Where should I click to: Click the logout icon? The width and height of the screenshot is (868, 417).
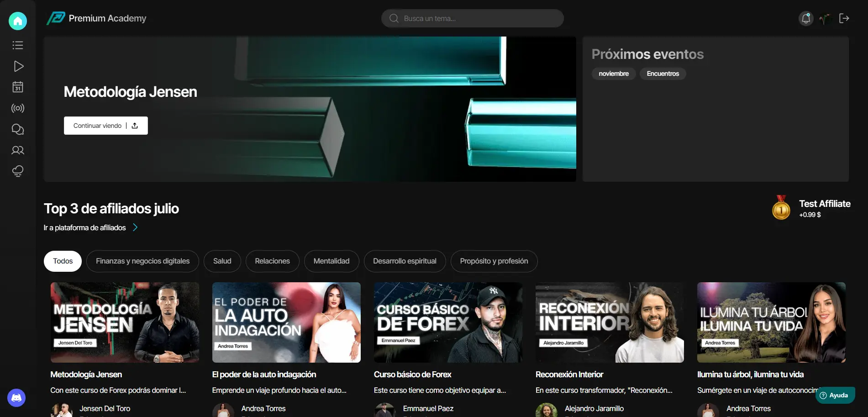point(844,18)
